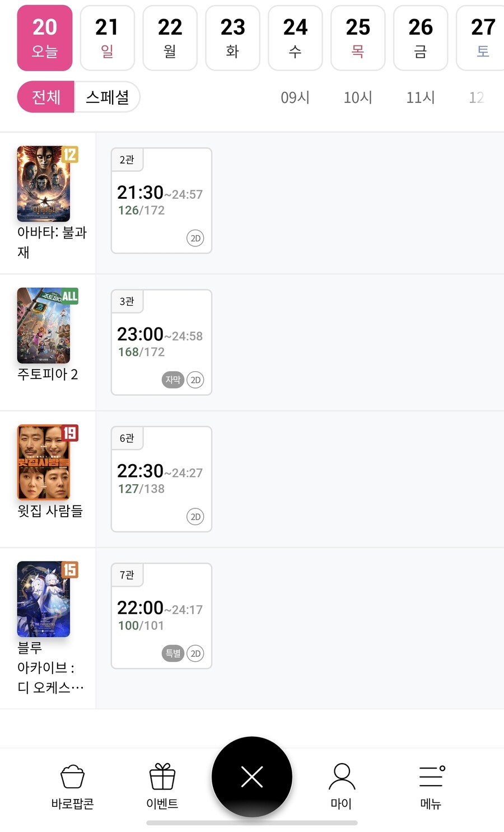Jump to the 09시 time slot
Image resolution: width=504 pixels, height=832 pixels.
295,97
